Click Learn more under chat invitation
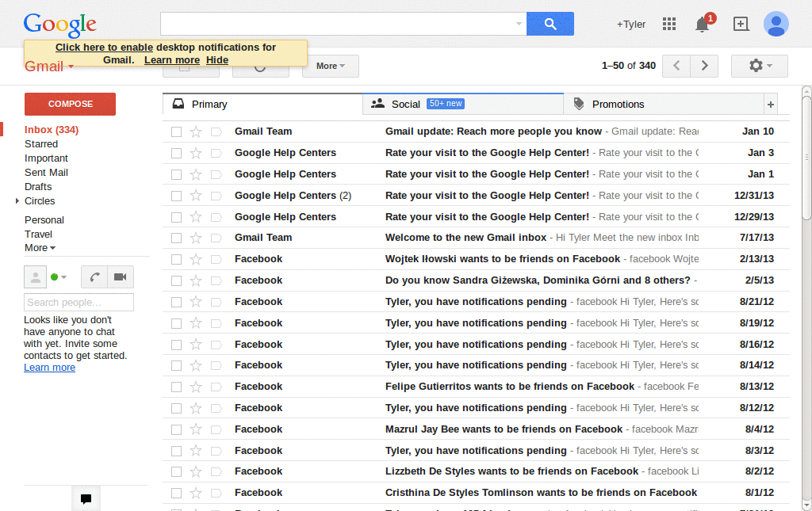Screen dimensions: 812x511 (x=49, y=368)
